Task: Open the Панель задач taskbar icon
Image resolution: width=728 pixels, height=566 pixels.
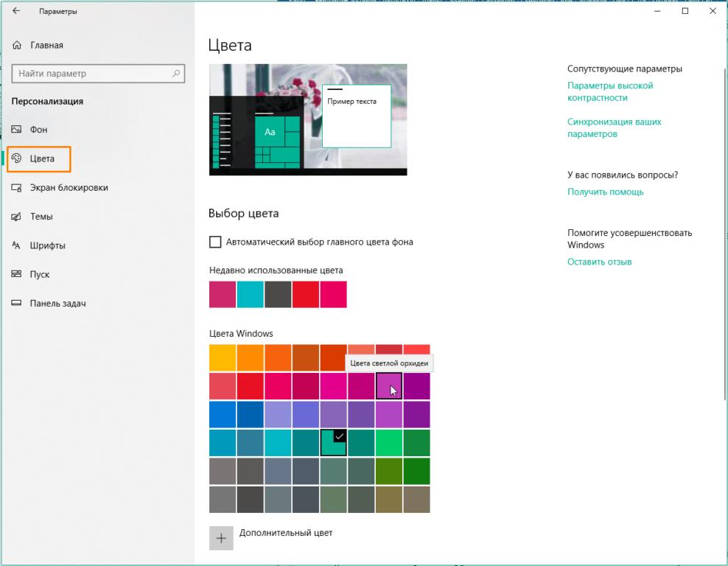Action: coord(17,304)
